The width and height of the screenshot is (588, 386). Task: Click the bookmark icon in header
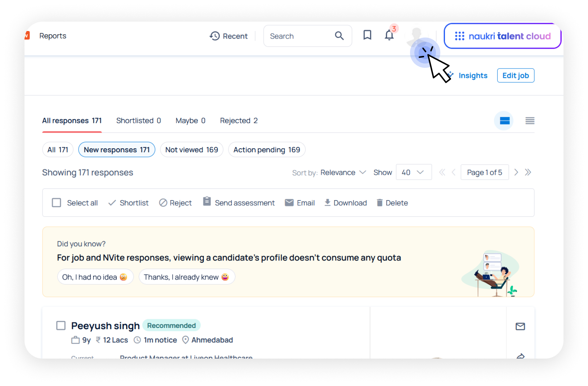tap(367, 35)
